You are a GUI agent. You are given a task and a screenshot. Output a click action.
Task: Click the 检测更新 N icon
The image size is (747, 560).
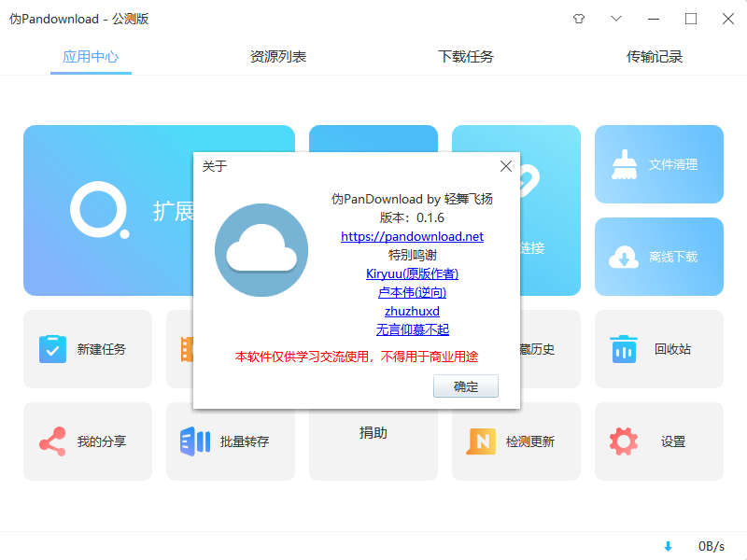[481, 441]
